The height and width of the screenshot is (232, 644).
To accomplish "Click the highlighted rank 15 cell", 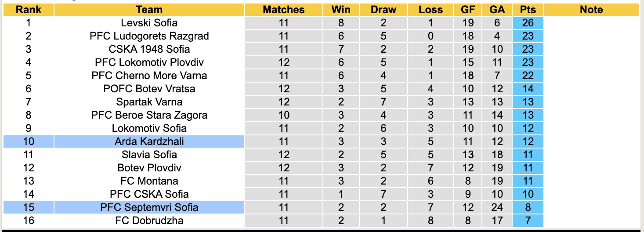I will (28, 207).
